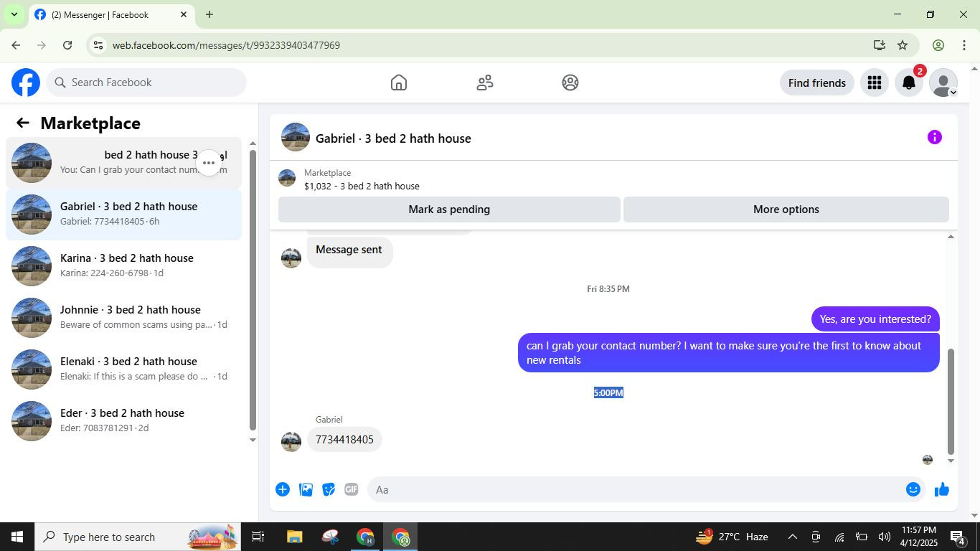Pick a GIF with the GIF icon
Viewport: 980px width, 551px height.
(351, 489)
